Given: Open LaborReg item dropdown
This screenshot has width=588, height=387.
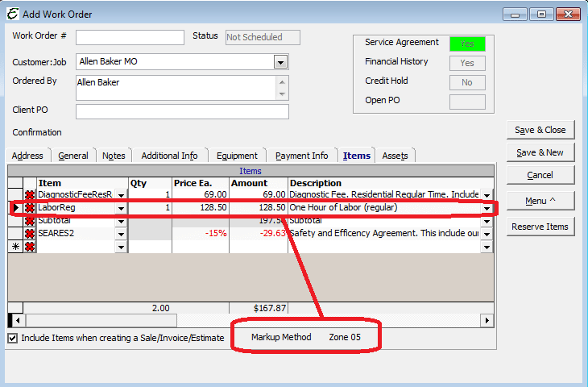Looking at the screenshot, I should (x=121, y=208).
